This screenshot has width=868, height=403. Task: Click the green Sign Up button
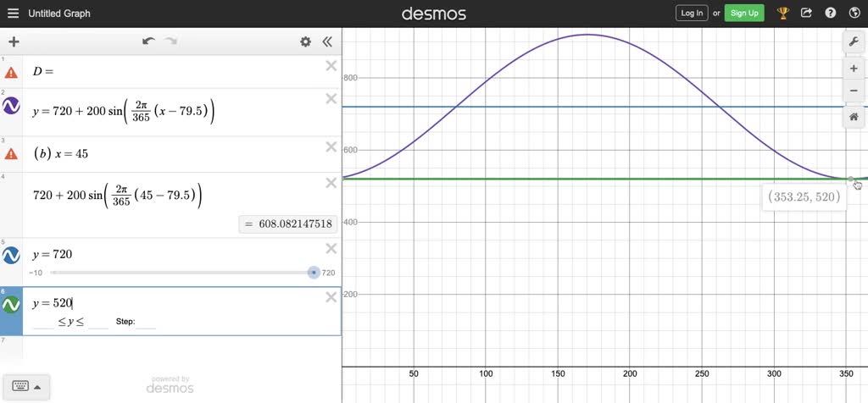coord(744,13)
